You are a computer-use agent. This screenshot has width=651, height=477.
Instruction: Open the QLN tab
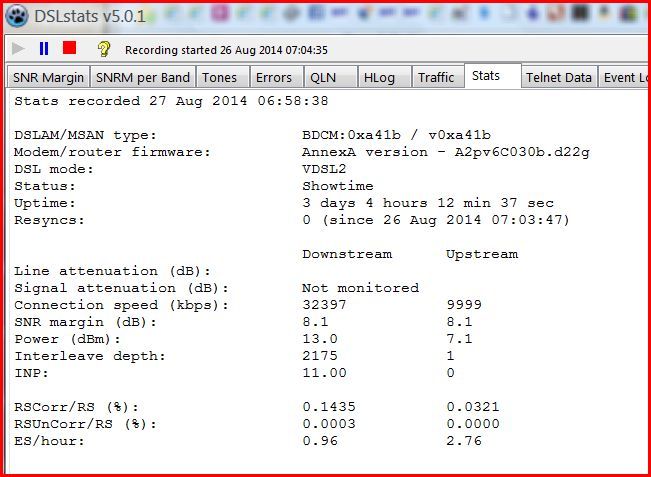(330, 77)
